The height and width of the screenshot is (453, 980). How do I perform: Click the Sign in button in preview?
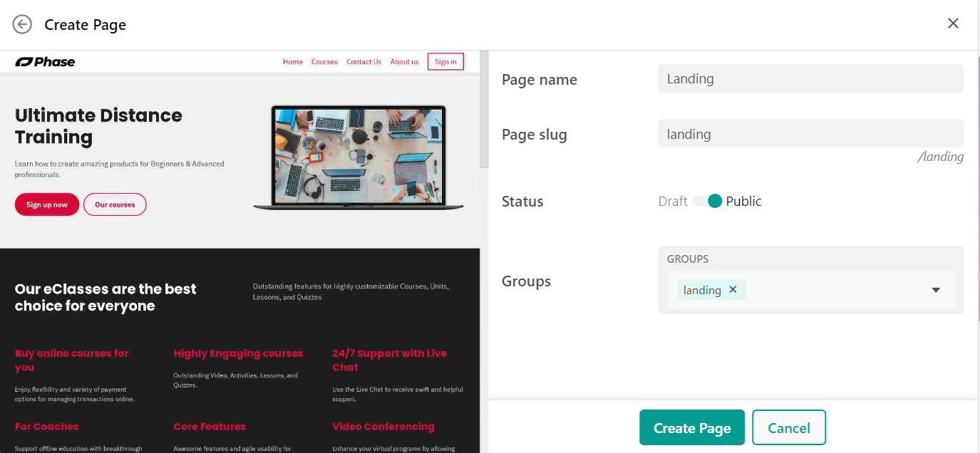pyautogui.click(x=445, y=62)
